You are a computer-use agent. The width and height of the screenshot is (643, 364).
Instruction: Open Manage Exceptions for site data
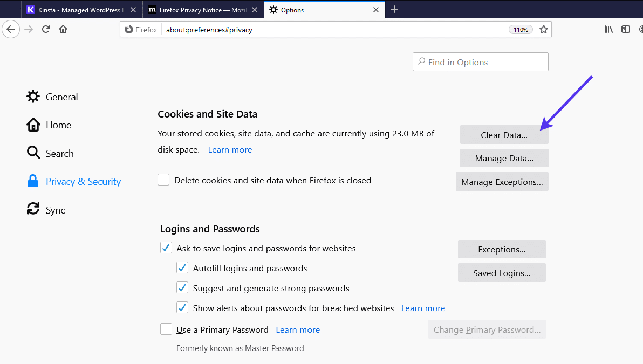(502, 182)
